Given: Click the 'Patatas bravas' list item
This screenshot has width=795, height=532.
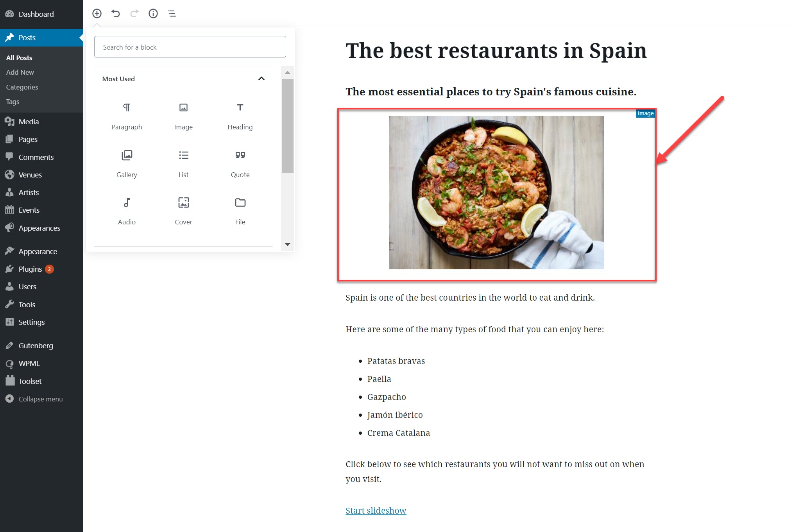Looking at the screenshot, I should 396,361.
